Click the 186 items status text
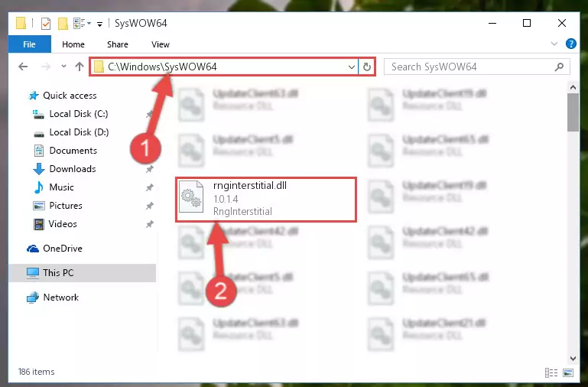The width and height of the screenshot is (588, 387). (37, 372)
